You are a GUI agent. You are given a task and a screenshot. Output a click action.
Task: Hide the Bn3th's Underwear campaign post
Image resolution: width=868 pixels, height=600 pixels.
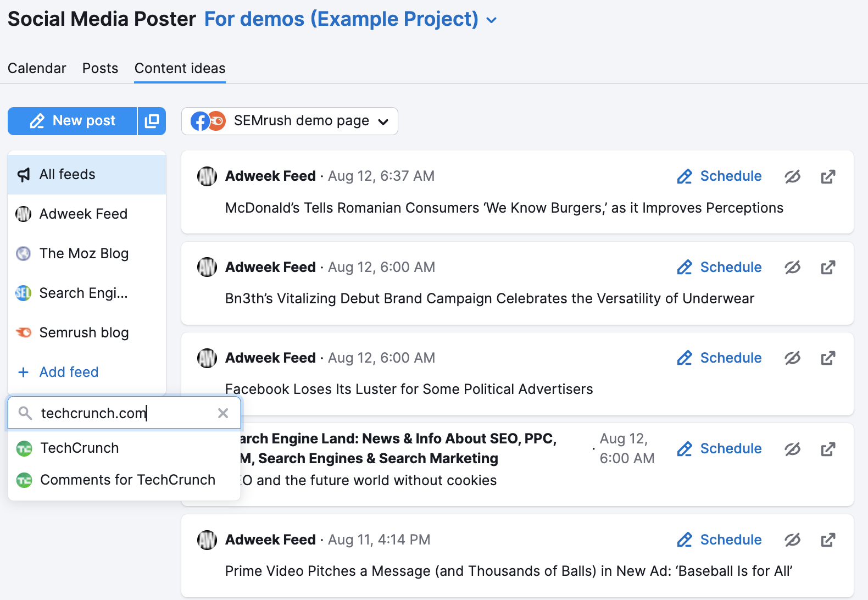click(x=792, y=268)
